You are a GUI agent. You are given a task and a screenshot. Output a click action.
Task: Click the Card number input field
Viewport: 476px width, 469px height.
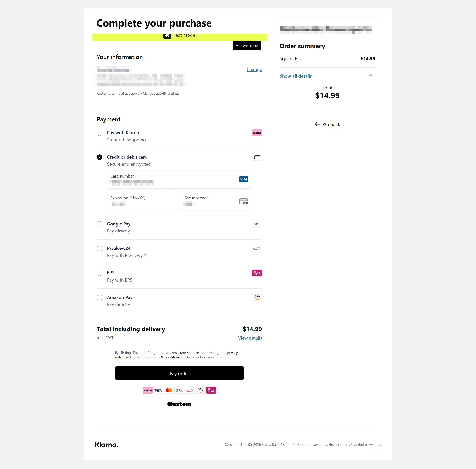(179, 179)
